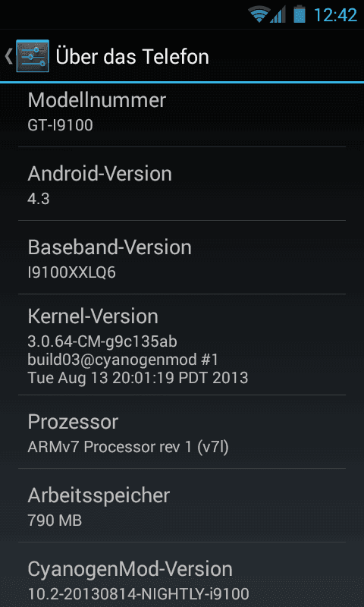Open the Arbeitsspeicher entry
The width and height of the screenshot is (364, 607).
[182, 505]
